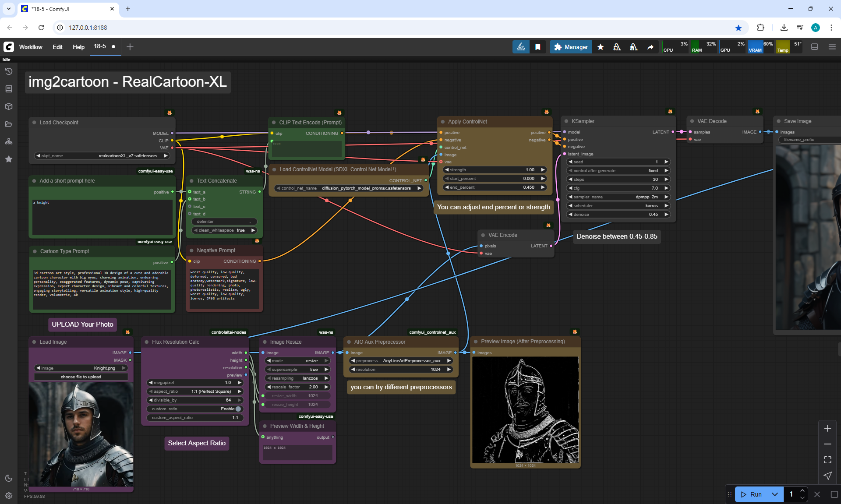Adjust the denoise 0.45 slider field
Image resolution: width=841 pixels, height=504 pixels.
pos(618,215)
